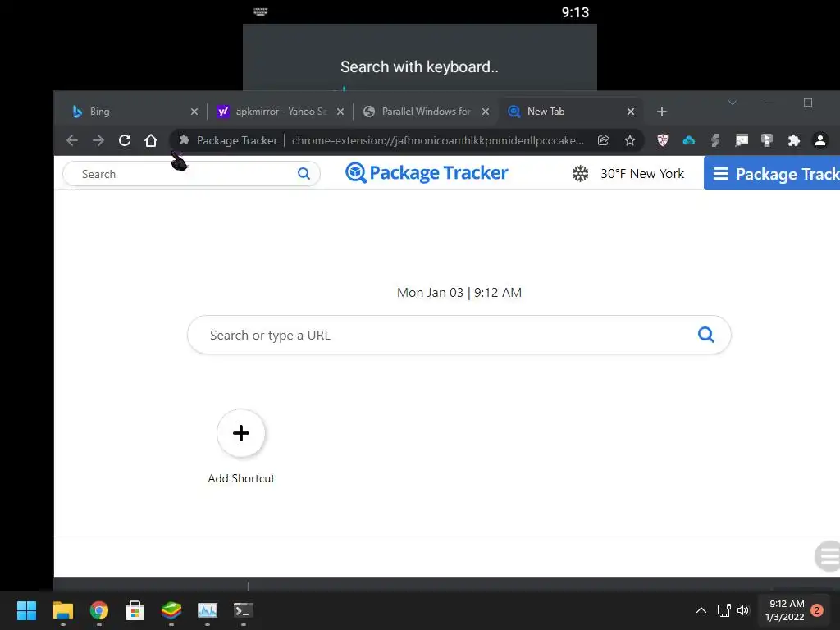Open the gray flag extension icon

[x=767, y=140]
